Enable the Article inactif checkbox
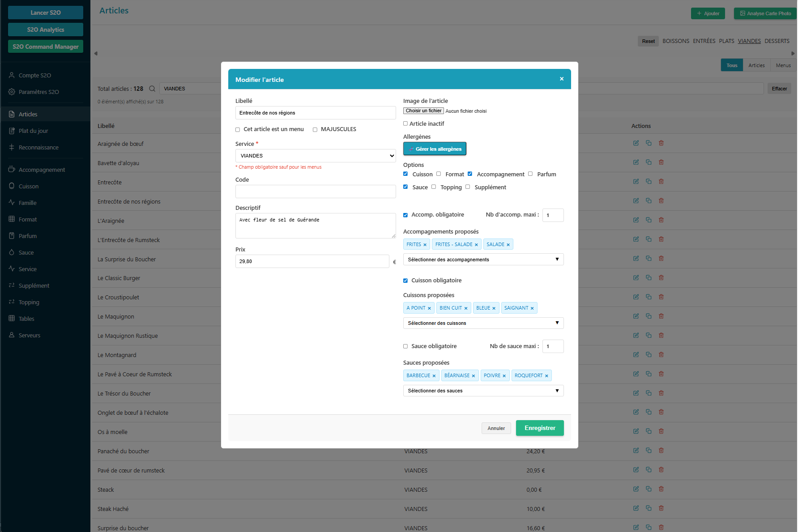The width and height of the screenshot is (798, 532). click(405, 124)
